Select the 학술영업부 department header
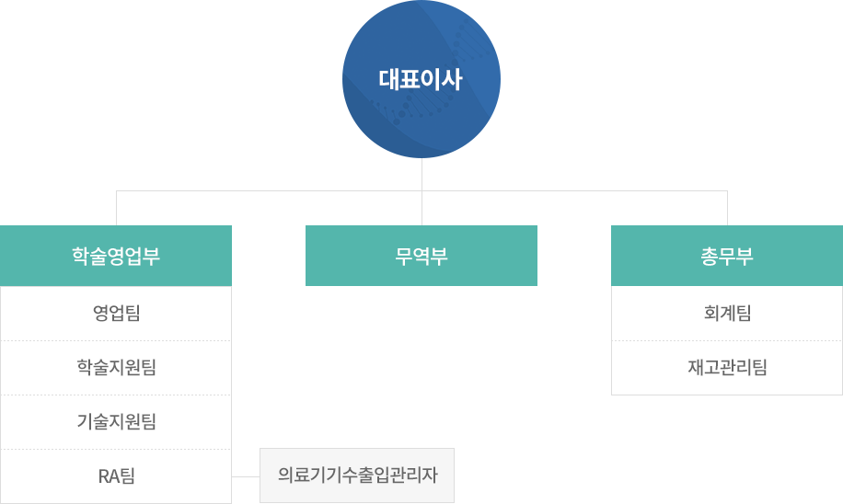This screenshot has height=504, width=843. (116, 256)
